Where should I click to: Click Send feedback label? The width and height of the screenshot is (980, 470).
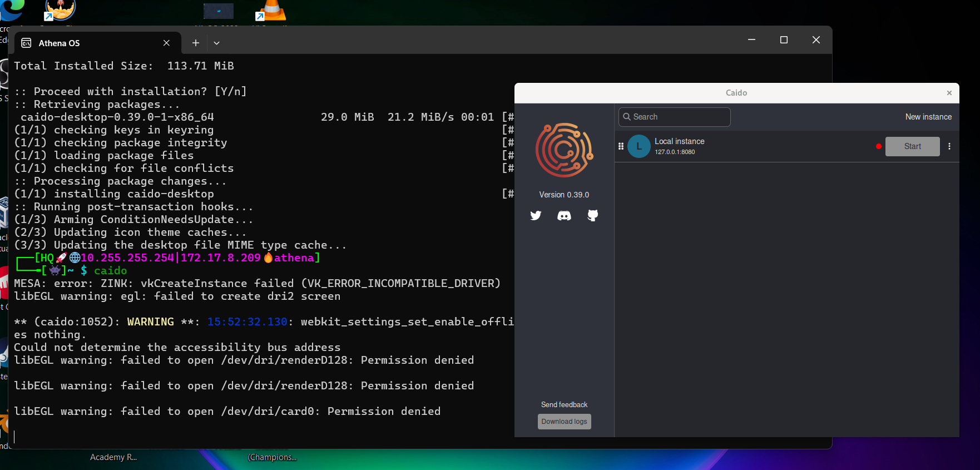[564, 404]
